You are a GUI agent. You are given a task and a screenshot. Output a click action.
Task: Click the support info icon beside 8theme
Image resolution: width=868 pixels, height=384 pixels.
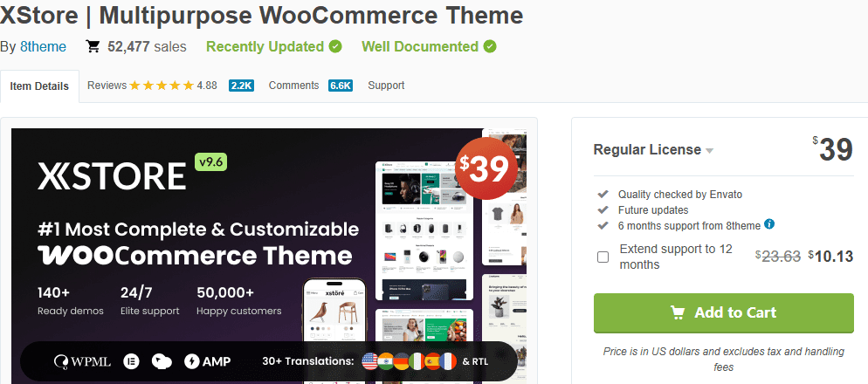(769, 224)
